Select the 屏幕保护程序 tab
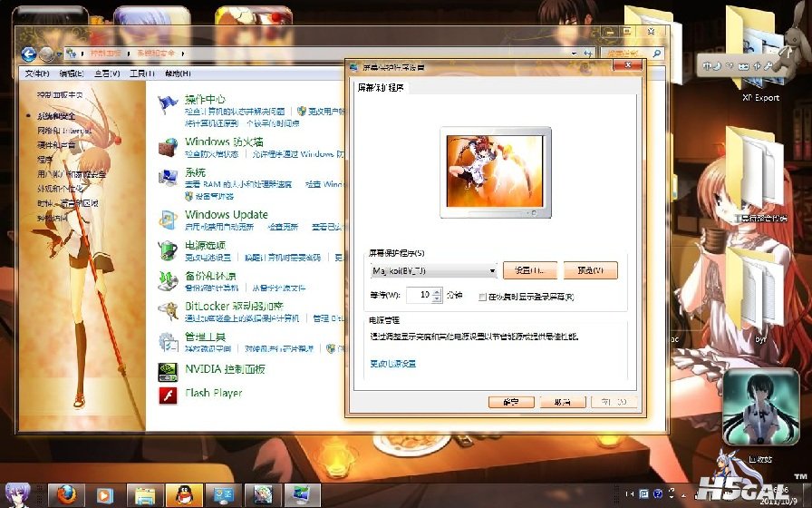Image resolution: width=812 pixels, height=508 pixels. pos(381,88)
